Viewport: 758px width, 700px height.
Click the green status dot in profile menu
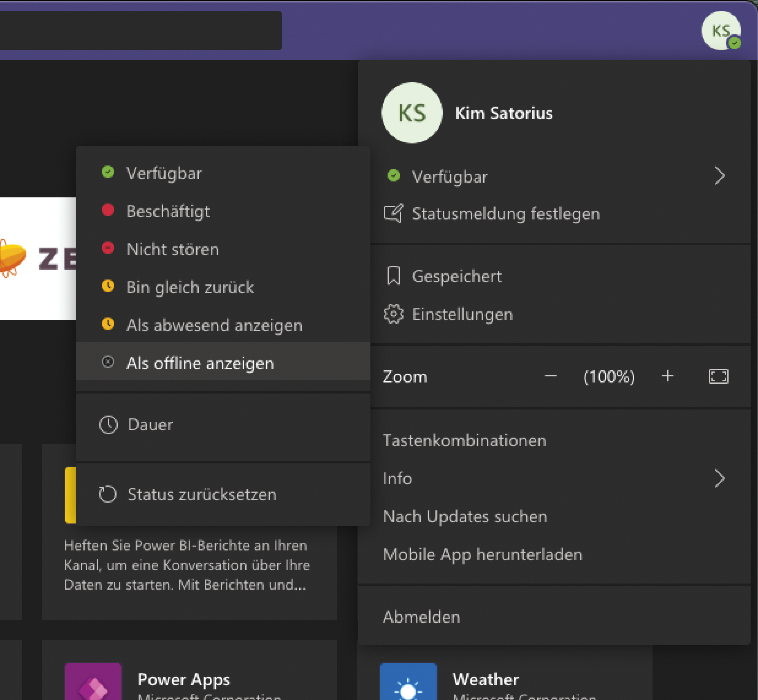coord(393,176)
